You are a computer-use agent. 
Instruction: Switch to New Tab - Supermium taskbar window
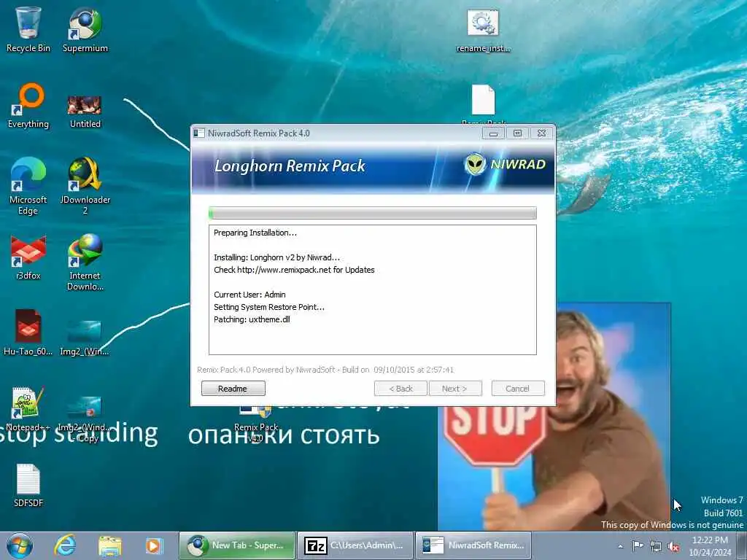pyautogui.click(x=237, y=545)
